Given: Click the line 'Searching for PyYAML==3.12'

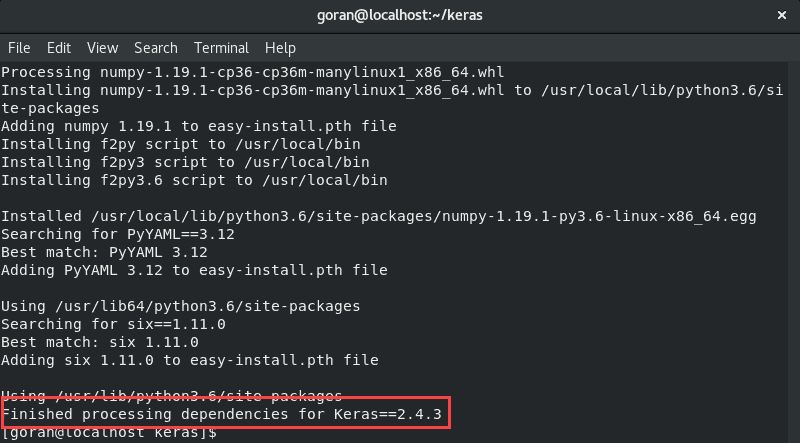Looking at the screenshot, I should (118, 234).
